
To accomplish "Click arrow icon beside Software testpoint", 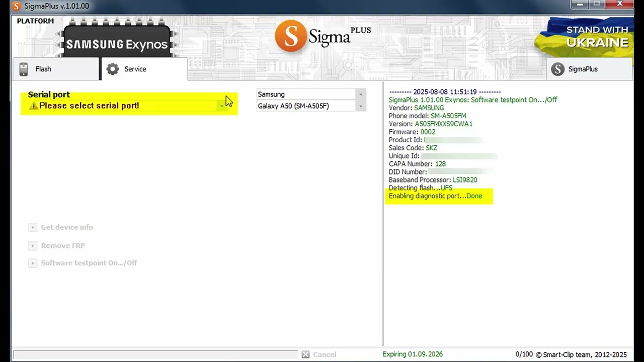I will pyautogui.click(x=33, y=263).
